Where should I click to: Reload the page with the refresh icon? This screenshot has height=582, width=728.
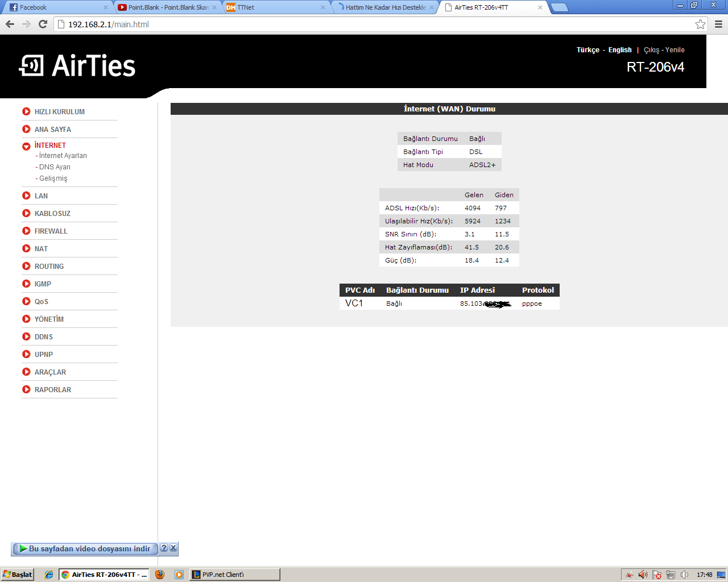(43, 24)
